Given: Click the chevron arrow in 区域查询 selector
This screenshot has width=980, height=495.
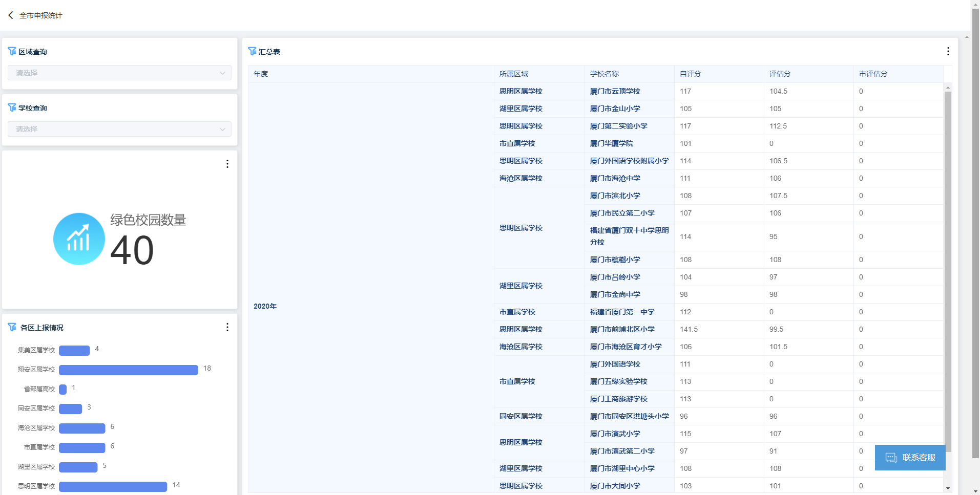Looking at the screenshot, I should click(222, 73).
